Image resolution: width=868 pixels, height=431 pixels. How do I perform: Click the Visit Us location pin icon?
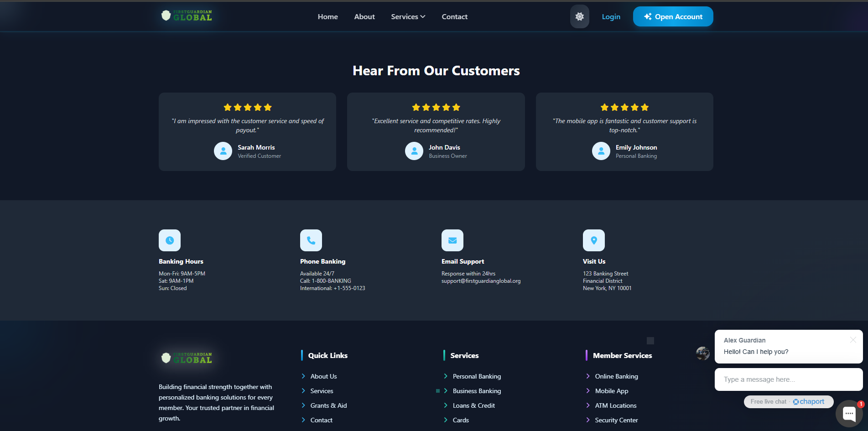594,240
